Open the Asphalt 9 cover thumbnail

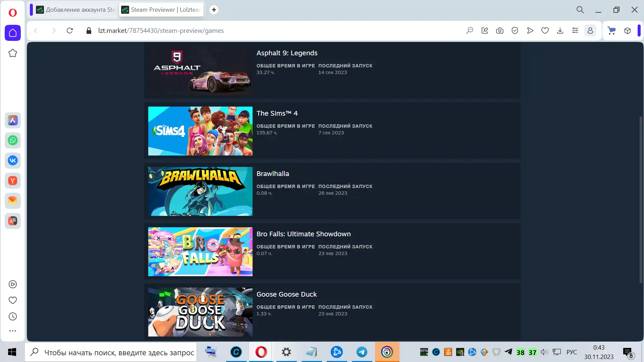click(200, 71)
